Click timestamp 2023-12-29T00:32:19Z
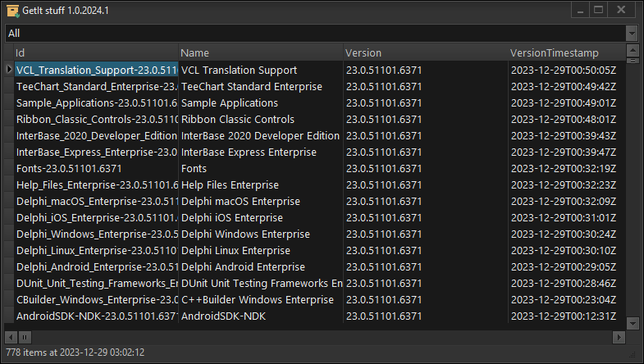644x364 pixels. pos(564,169)
